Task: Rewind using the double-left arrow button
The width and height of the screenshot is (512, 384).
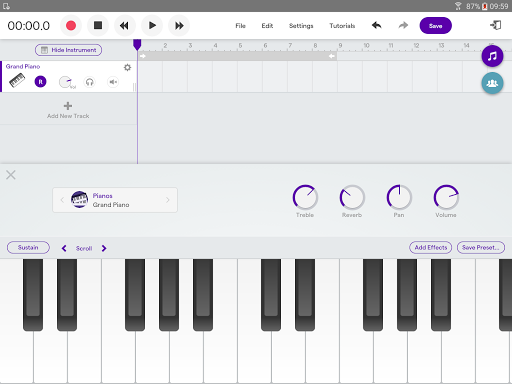Action: pyautogui.click(x=125, y=26)
